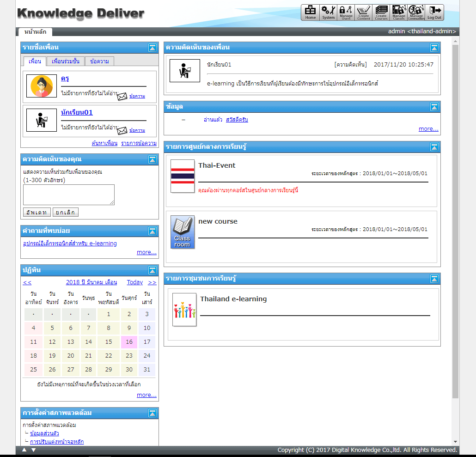Select day 16 in the calendar
476x457 pixels.
129,342
